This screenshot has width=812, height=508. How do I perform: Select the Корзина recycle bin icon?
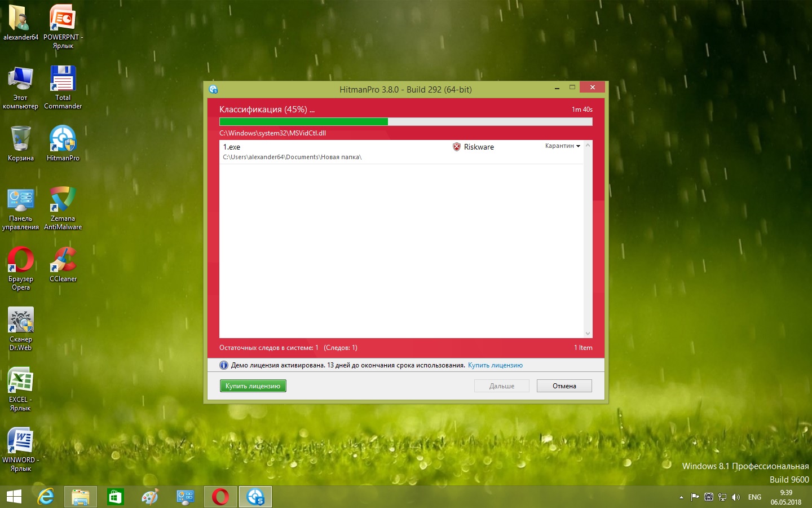point(21,143)
